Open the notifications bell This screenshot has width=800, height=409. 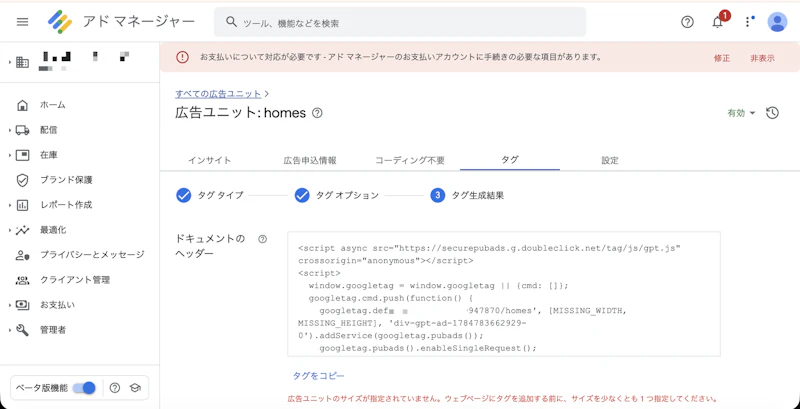(x=718, y=22)
